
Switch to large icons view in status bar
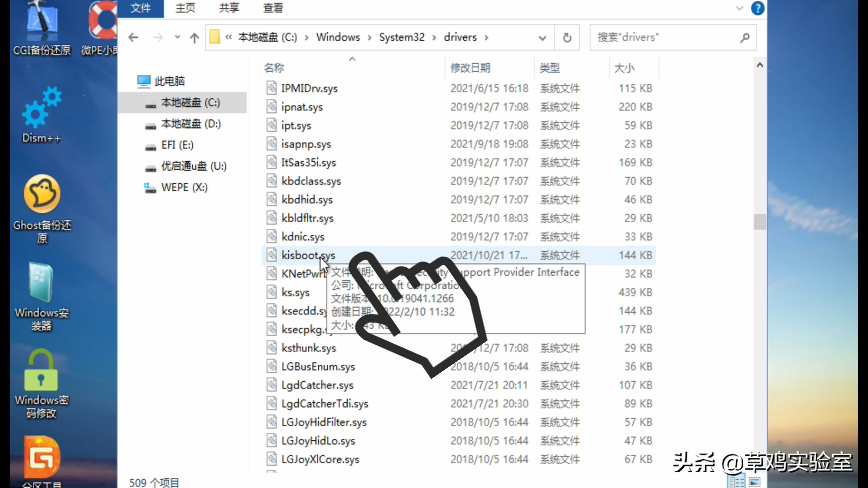[755, 482]
